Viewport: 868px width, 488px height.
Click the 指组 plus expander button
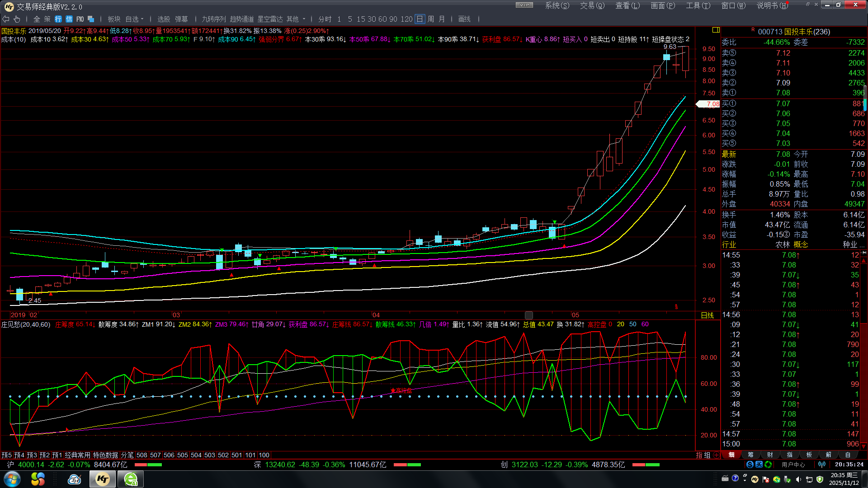coord(717,455)
